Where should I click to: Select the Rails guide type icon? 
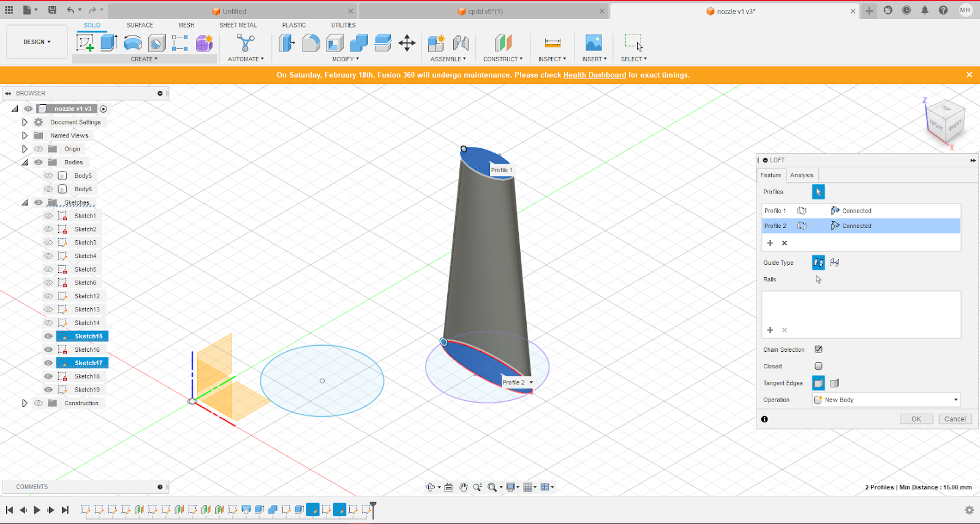(818, 262)
